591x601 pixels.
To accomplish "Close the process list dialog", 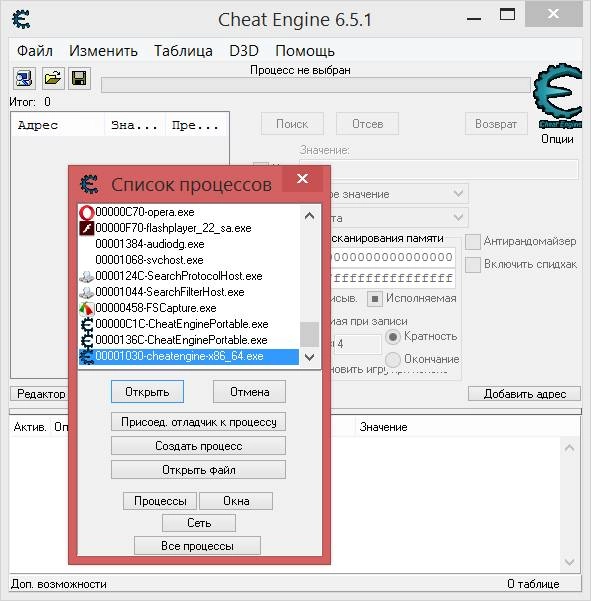I will click(302, 179).
